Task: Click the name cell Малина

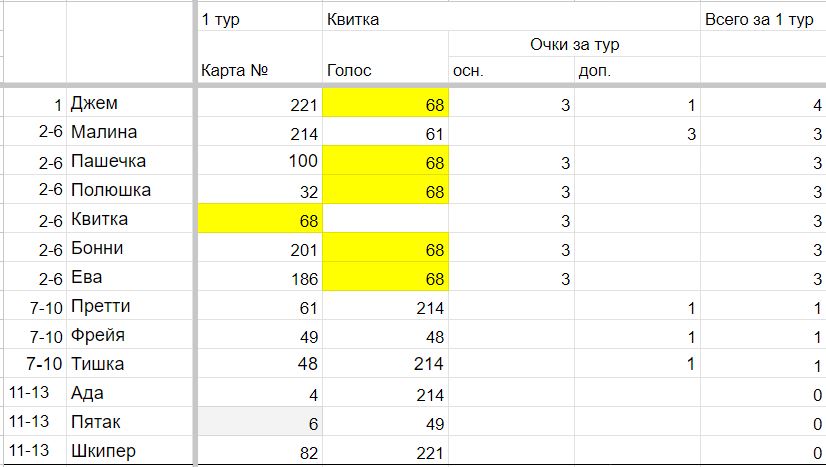Action: pos(130,132)
